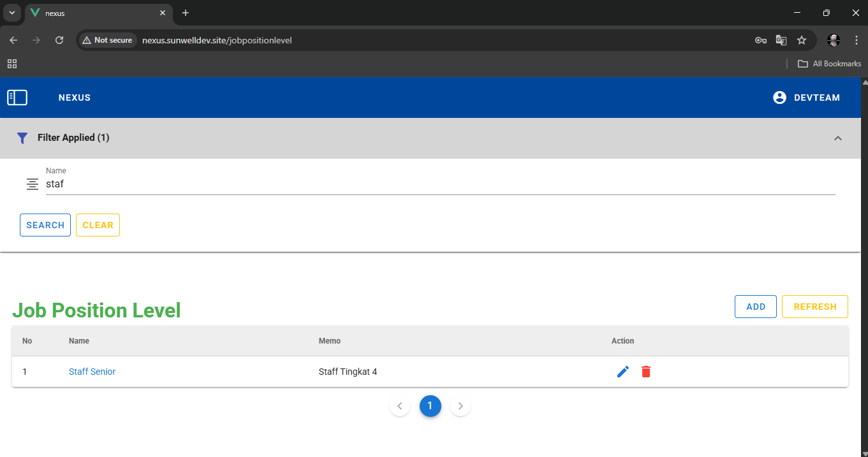
Task: Click the pencil edit icon for Staff Senior
Action: click(x=623, y=372)
